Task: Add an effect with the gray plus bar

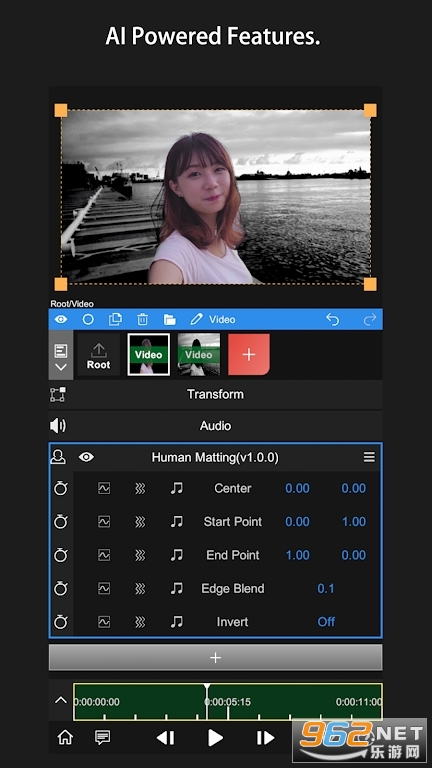Action: pyautogui.click(x=216, y=657)
